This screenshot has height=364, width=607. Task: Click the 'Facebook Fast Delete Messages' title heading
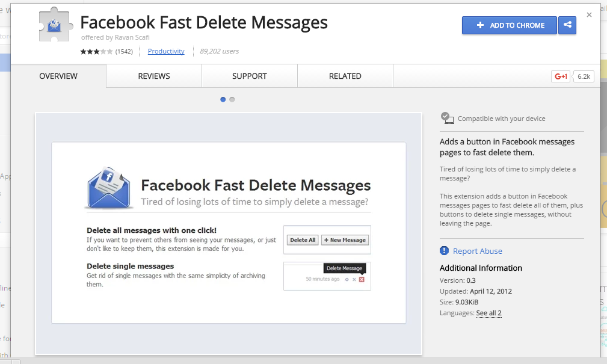coord(204,22)
